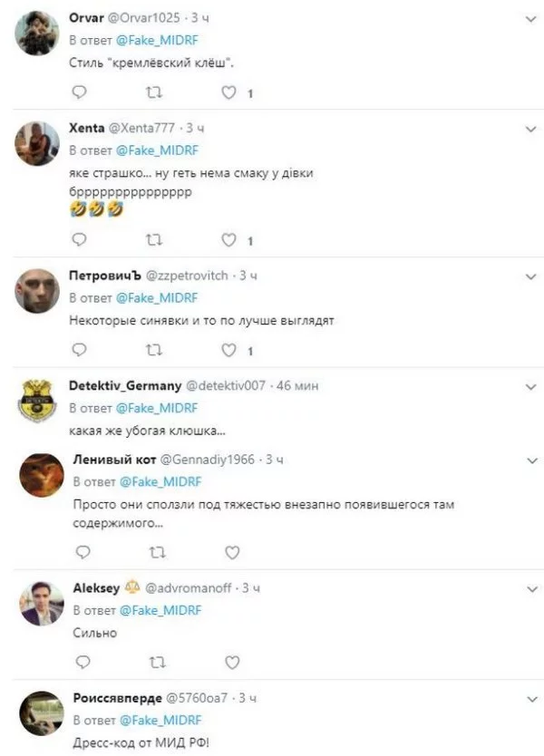Reply to Aleksey's Сильно tweet
This screenshot has width=544, height=756.
(82, 663)
